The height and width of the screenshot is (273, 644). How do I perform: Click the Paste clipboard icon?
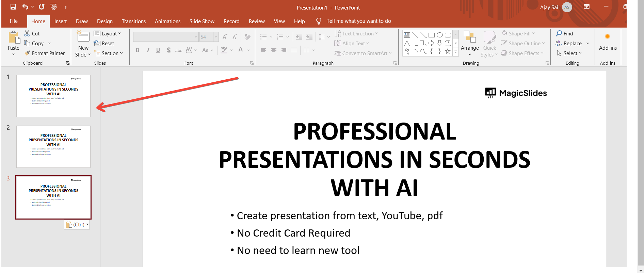pyautogui.click(x=14, y=37)
